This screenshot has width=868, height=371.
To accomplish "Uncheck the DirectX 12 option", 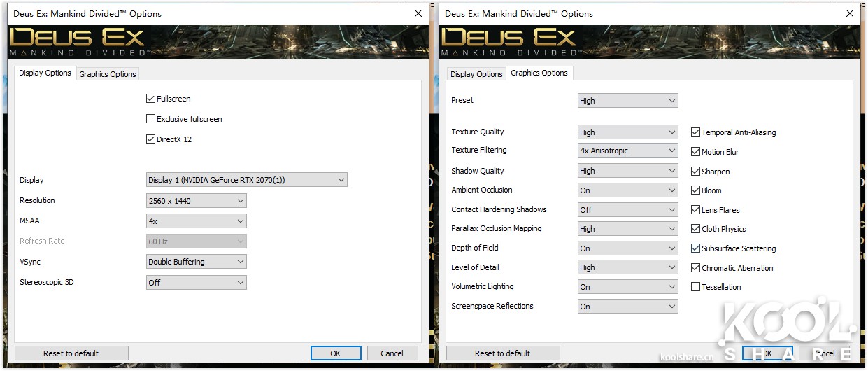I will pyautogui.click(x=150, y=139).
